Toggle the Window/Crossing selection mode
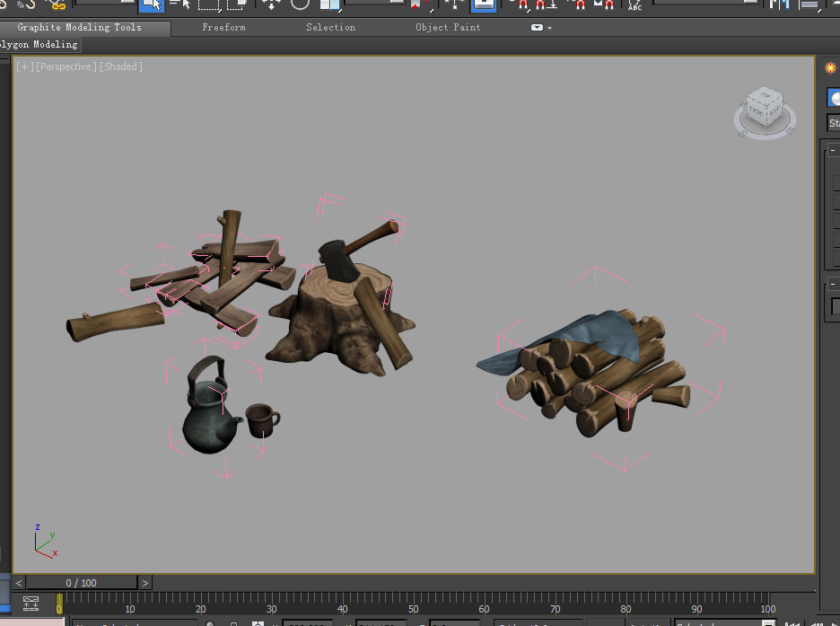 pos(236,4)
